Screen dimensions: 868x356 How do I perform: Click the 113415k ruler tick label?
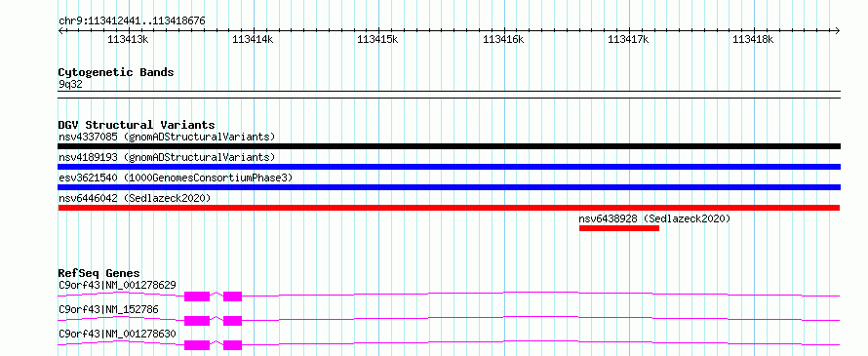pyautogui.click(x=378, y=39)
